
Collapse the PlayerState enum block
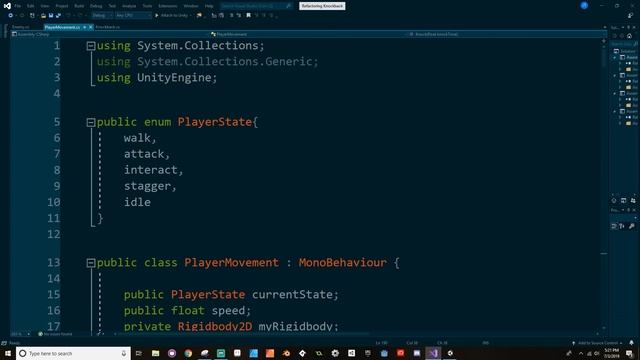pos(91,122)
